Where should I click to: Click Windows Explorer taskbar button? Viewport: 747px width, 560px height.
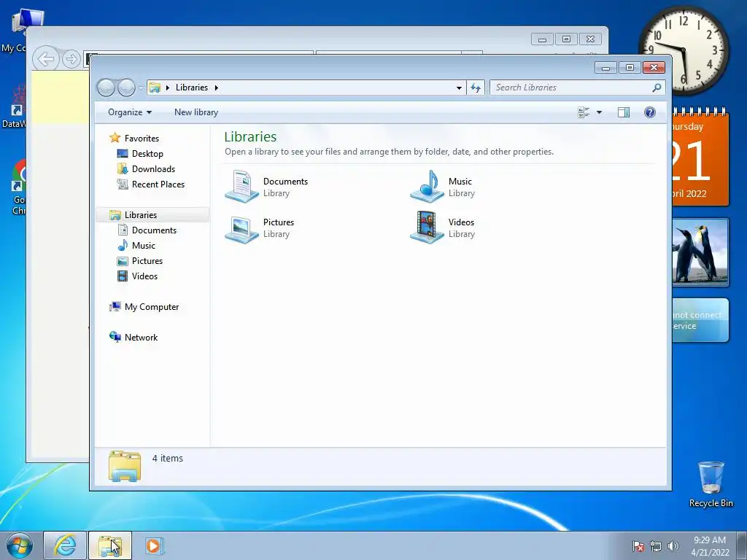110,545
